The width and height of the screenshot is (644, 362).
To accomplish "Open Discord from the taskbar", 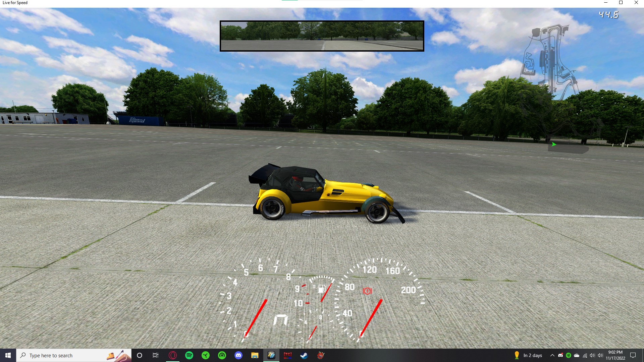I will coord(238,355).
